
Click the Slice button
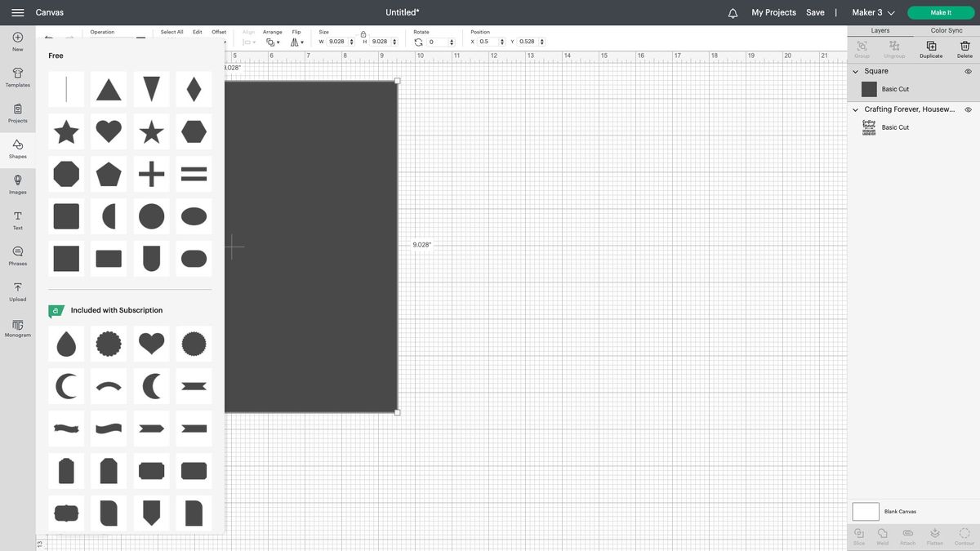click(x=859, y=535)
